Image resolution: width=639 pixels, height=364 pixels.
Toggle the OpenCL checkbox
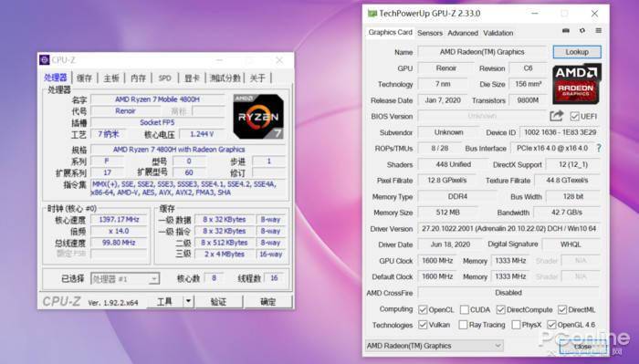tap(423, 310)
